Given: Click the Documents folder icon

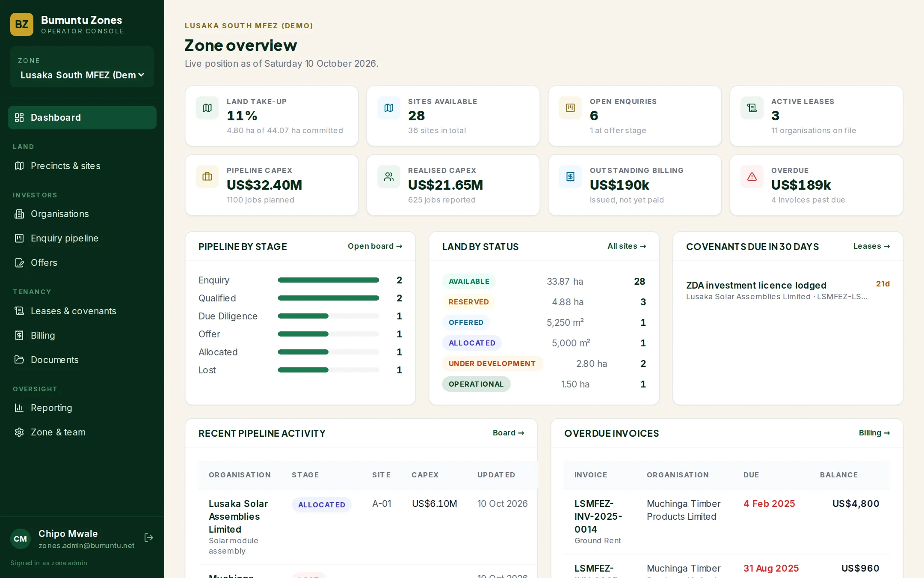Looking at the screenshot, I should [x=19, y=360].
